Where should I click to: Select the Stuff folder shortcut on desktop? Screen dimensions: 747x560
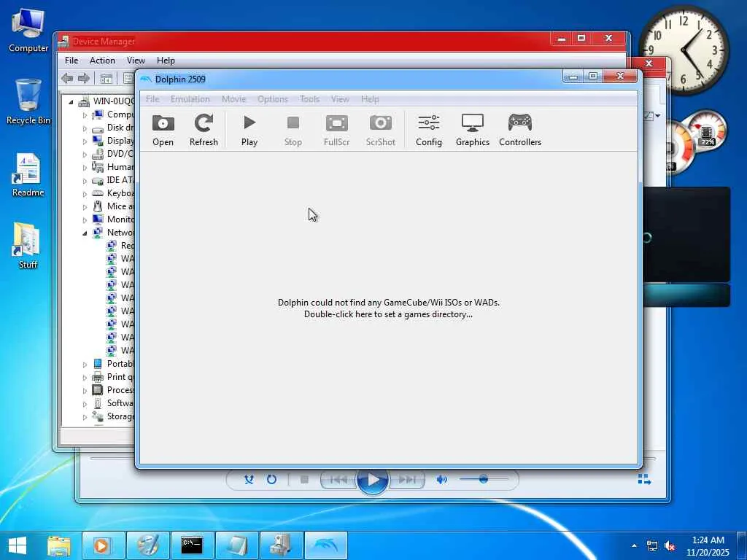28,246
